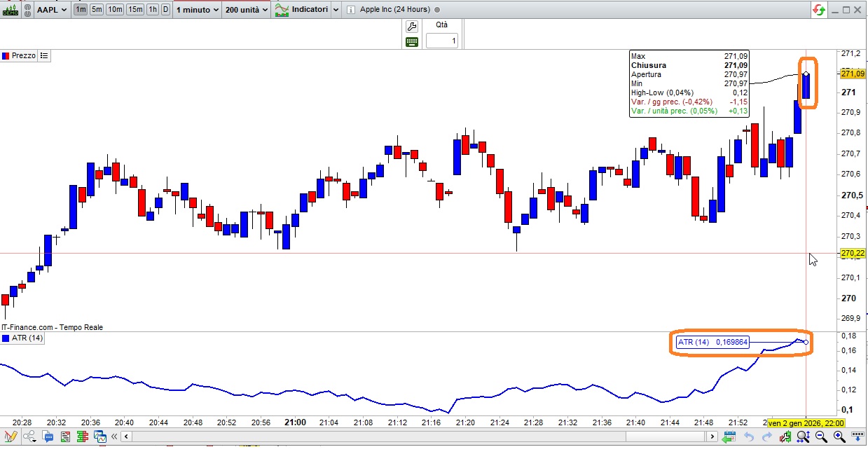The height and width of the screenshot is (454, 868).
Task: Click the horizontal scrollbar thumb
Action: 665,436
